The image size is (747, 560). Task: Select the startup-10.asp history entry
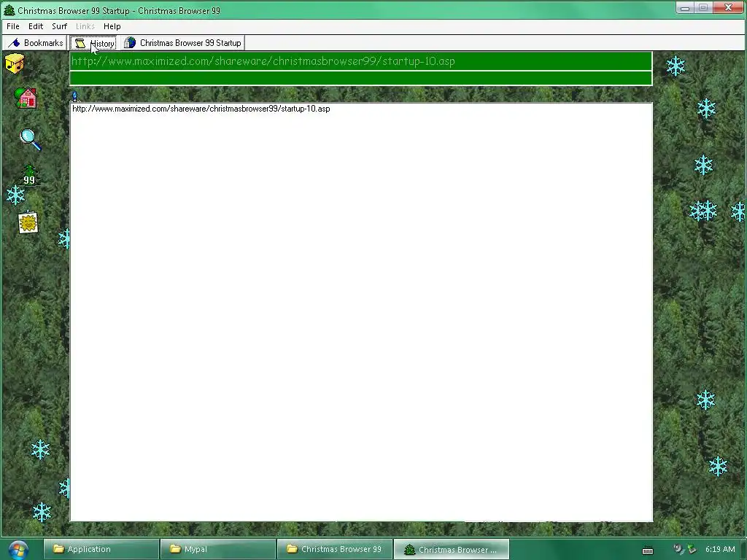[x=201, y=109]
